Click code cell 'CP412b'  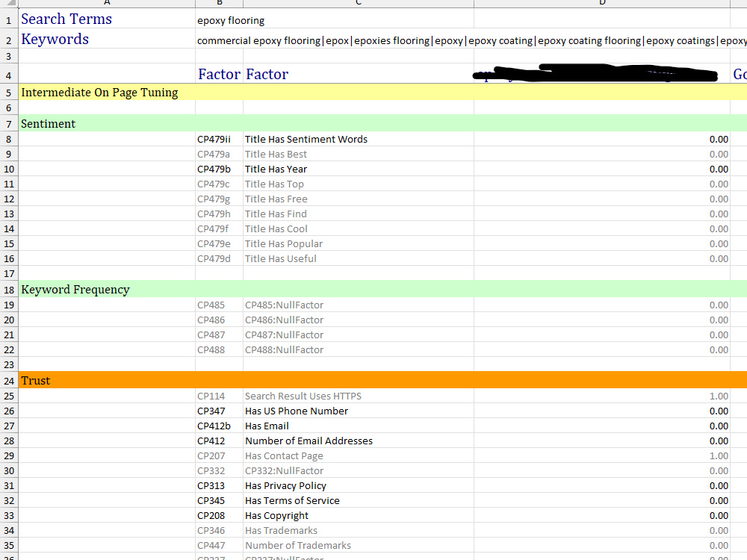219,426
